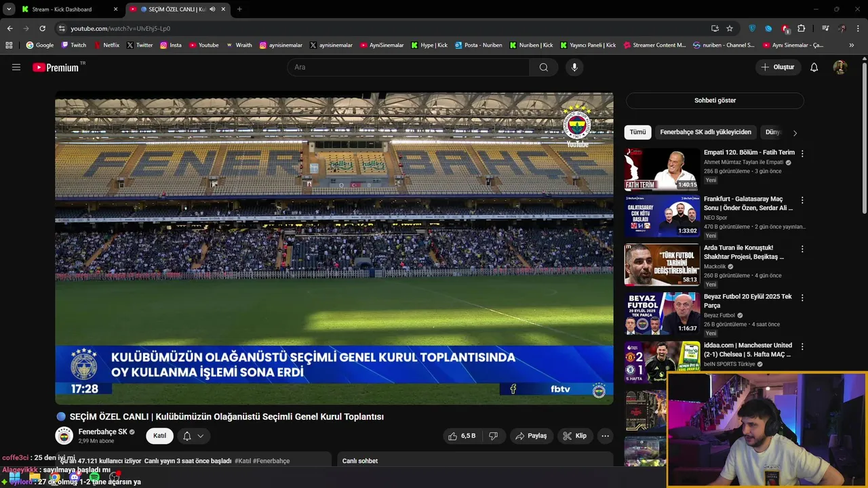868x488 pixels.
Task: Expand hidden bookmarks overflow chevron
Action: click(x=852, y=45)
